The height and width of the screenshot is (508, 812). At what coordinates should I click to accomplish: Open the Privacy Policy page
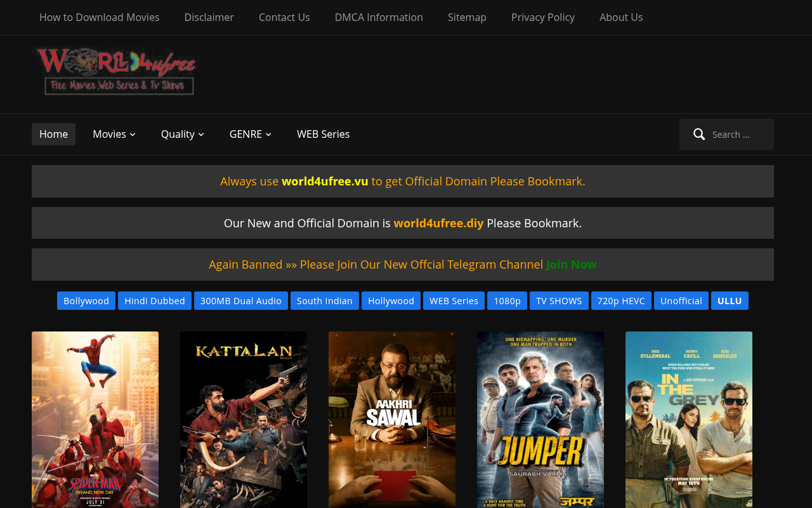click(543, 17)
